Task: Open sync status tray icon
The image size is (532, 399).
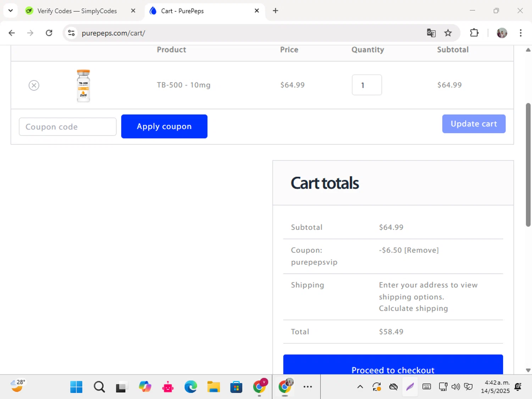Action: coord(377,387)
